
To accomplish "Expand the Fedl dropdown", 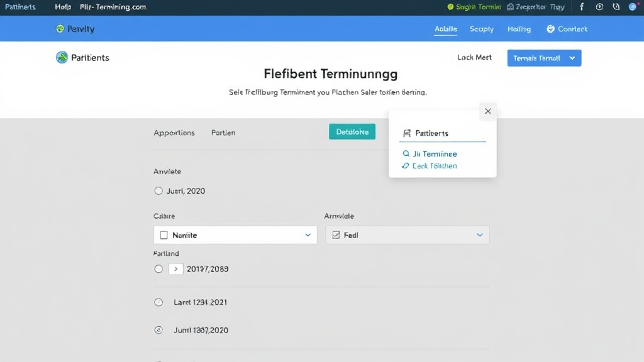I will [x=479, y=235].
